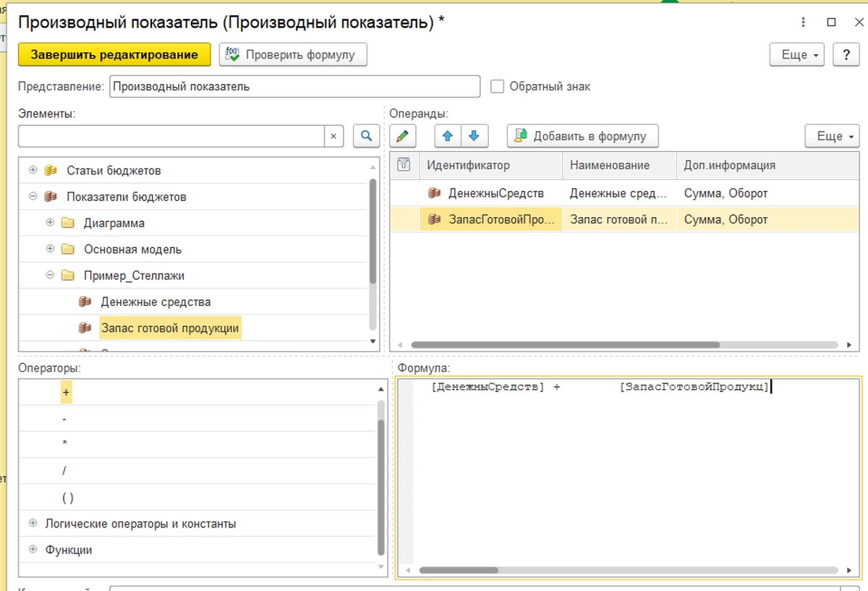
Task: Click the operands table settings column icon
Action: pos(404,165)
